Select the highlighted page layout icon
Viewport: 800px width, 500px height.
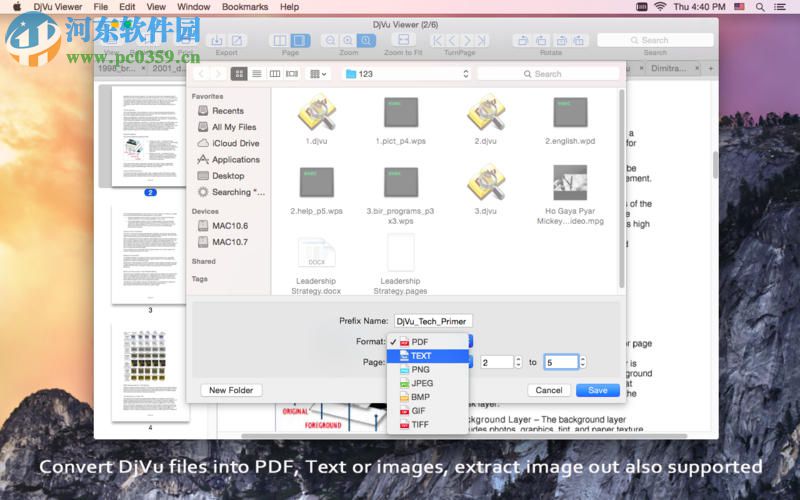301,40
